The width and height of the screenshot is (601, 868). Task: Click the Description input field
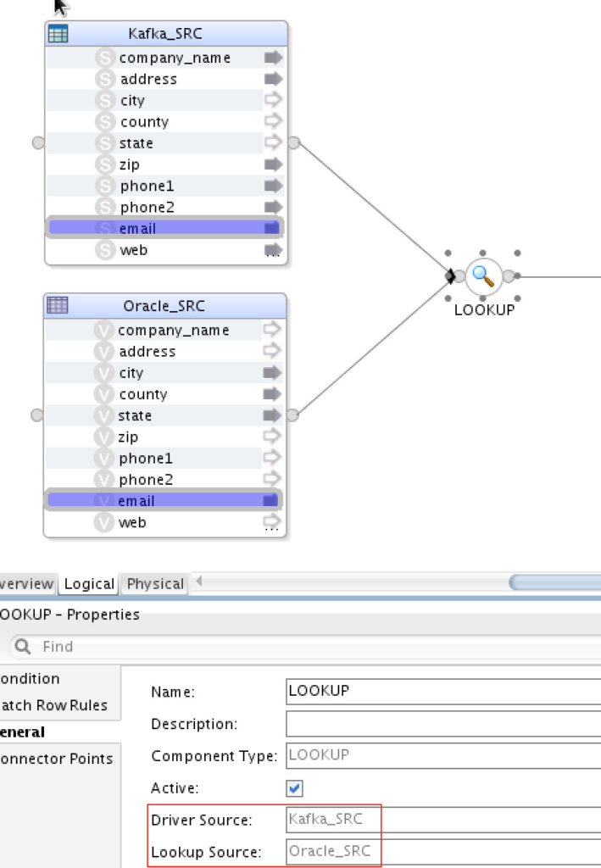click(x=443, y=724)
